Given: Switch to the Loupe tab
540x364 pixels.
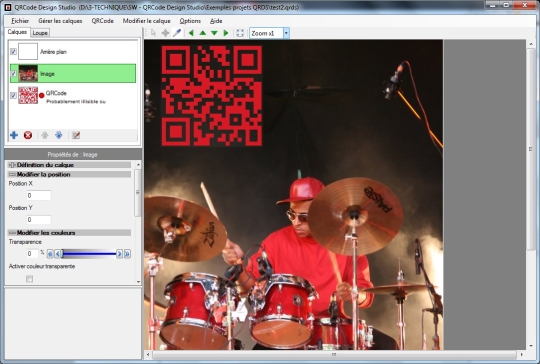Looking at the screenshot, I should pos(40,33).
